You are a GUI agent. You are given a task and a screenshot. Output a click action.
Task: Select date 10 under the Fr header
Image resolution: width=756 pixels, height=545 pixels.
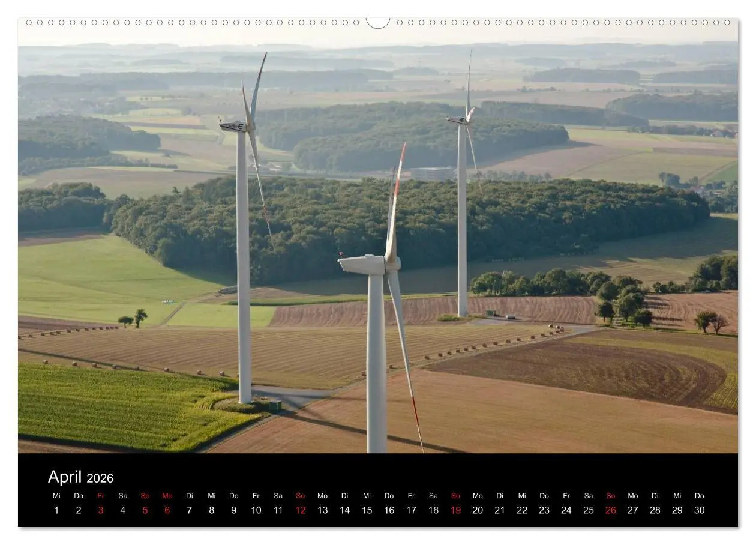(256, 510)
